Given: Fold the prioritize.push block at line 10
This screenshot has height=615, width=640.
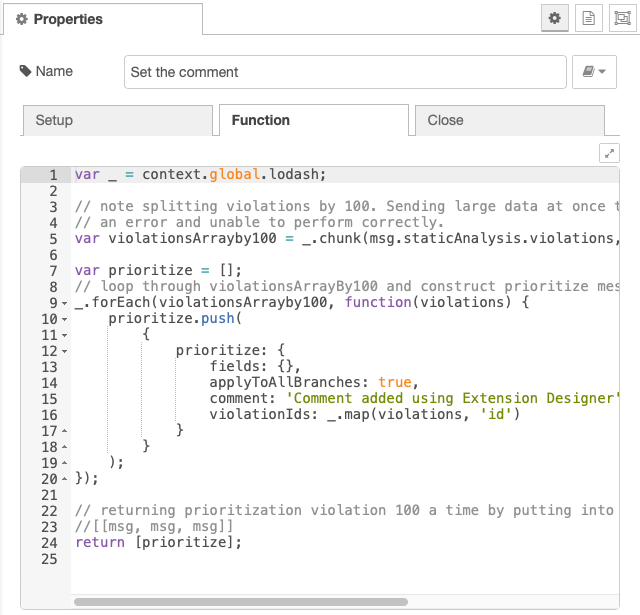Looking at the screenshot, I should tap(64, 319).
